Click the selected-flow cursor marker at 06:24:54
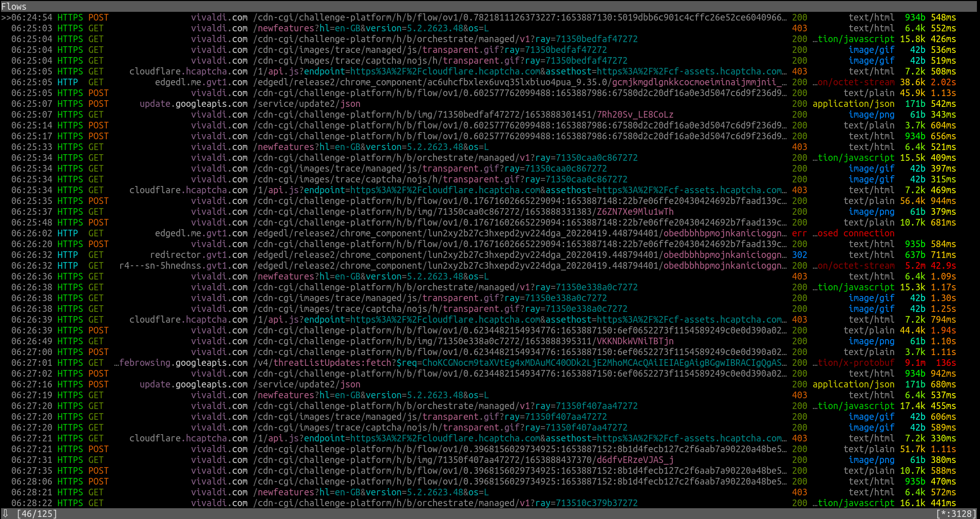This screenshot has height=519, width=980. (6, 17)
